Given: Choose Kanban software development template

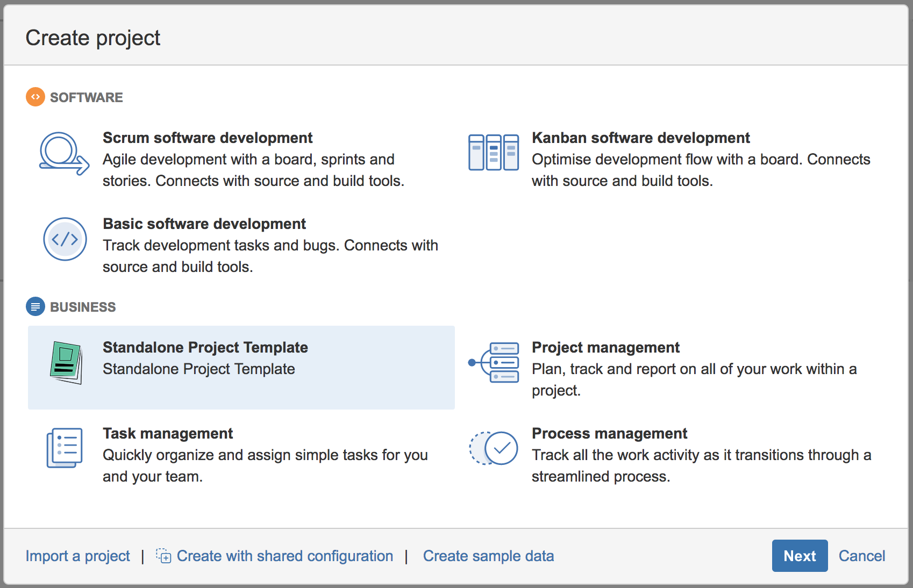Looking at the screenshot, I should click(x=640, y=138).
